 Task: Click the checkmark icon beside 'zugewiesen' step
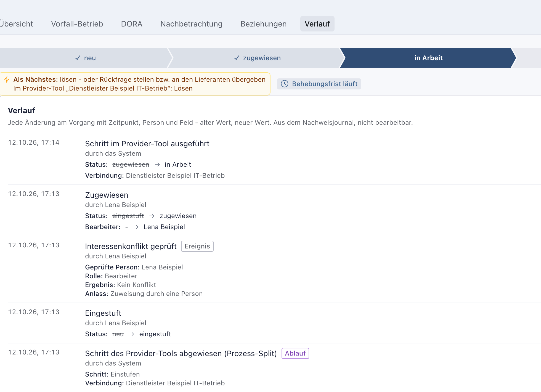coord(237,58)
